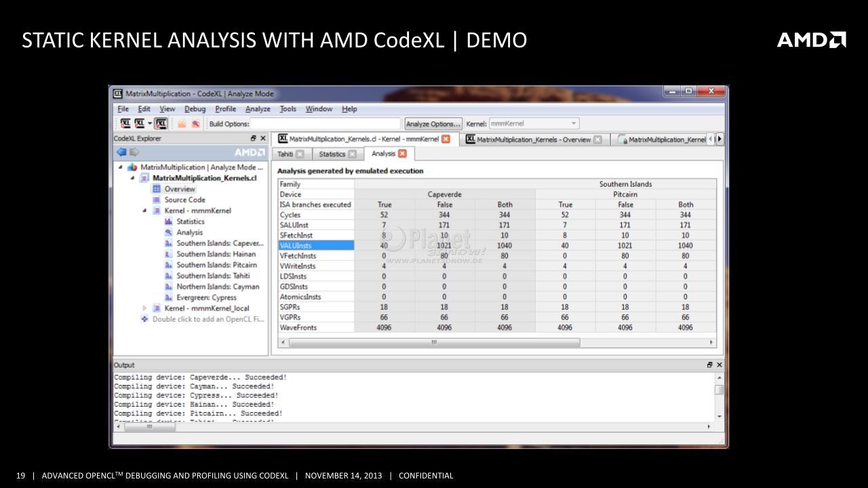The image size is (868, 488).
Task: Click the Analyze Options... button
Action: point(433,123)
